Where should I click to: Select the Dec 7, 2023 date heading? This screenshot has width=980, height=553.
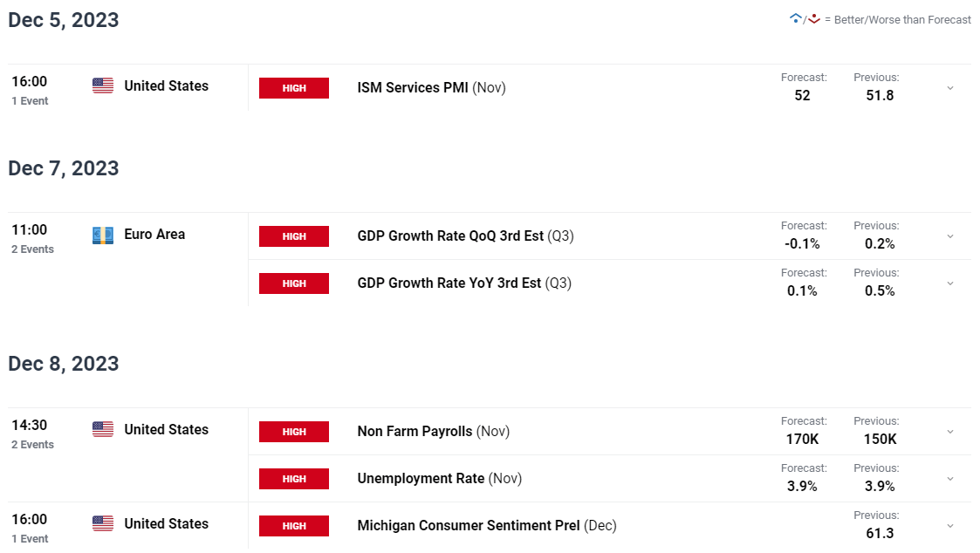pyautogui.click(x=63, y=168)
